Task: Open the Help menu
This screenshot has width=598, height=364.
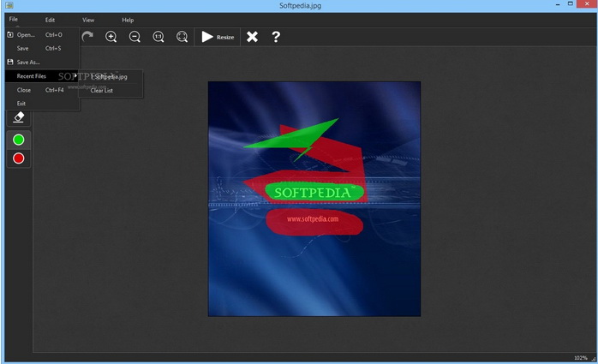Action: [128, 20]
